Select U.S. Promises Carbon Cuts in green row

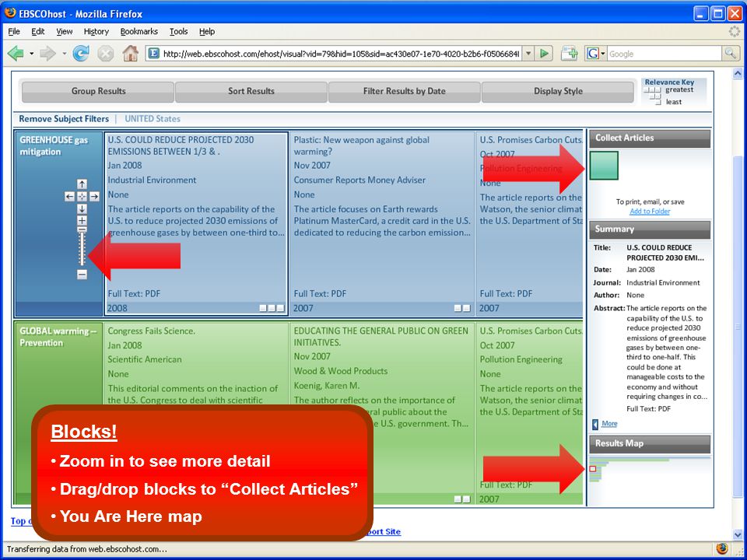(531, 331)
